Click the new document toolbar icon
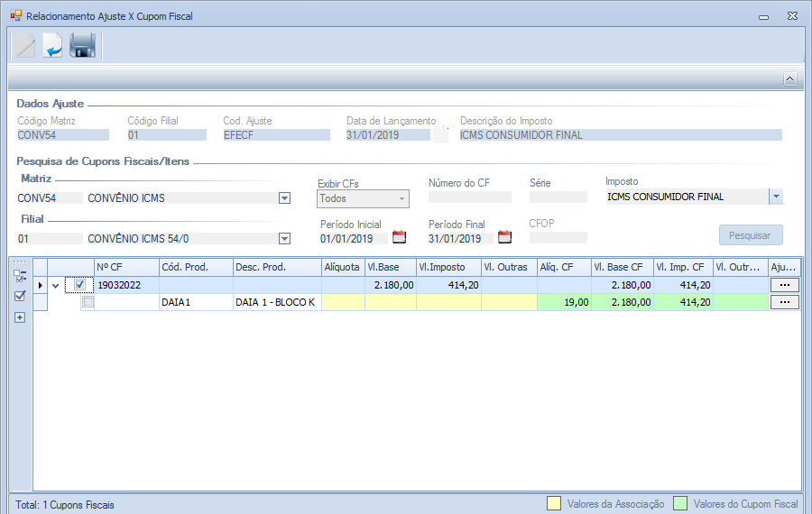This screenshot has height=514, width=812. 25,45
